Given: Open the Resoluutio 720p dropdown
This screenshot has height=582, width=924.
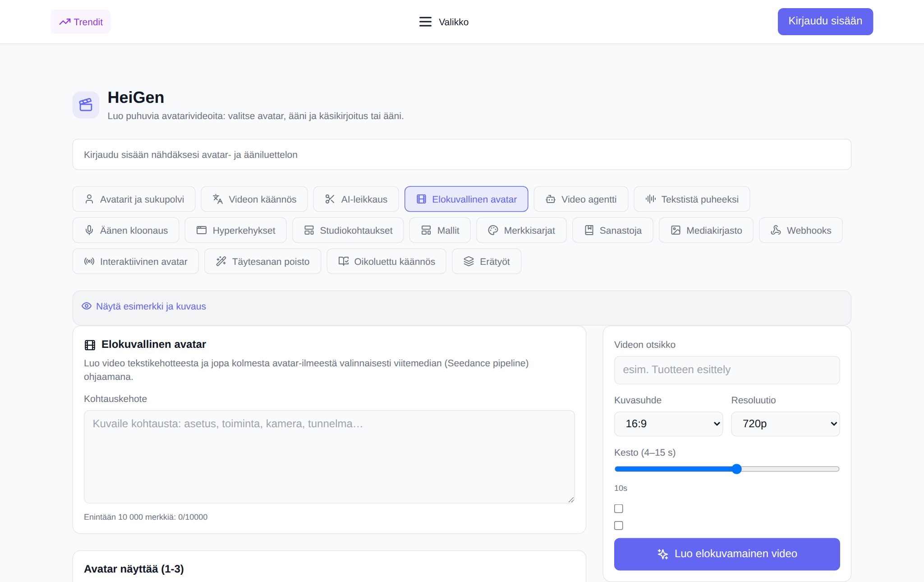Looking at the screenshot, I should pos(786,424).
